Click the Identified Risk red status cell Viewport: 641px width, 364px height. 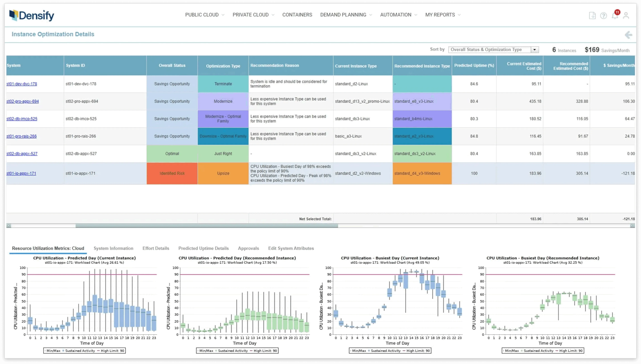[x=172, y=173]
